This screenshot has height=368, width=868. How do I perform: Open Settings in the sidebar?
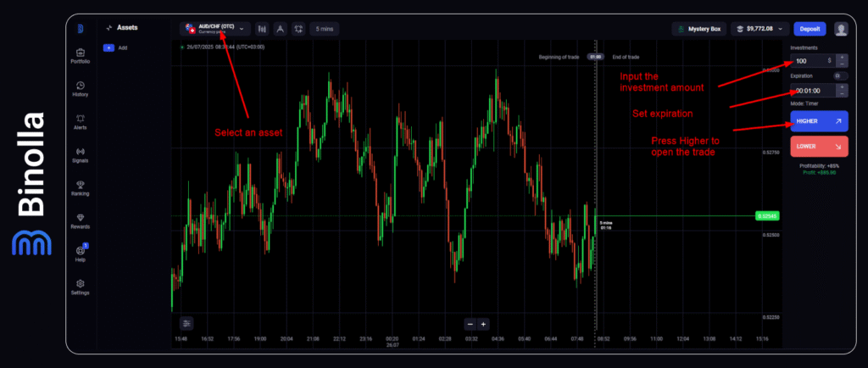81,287
